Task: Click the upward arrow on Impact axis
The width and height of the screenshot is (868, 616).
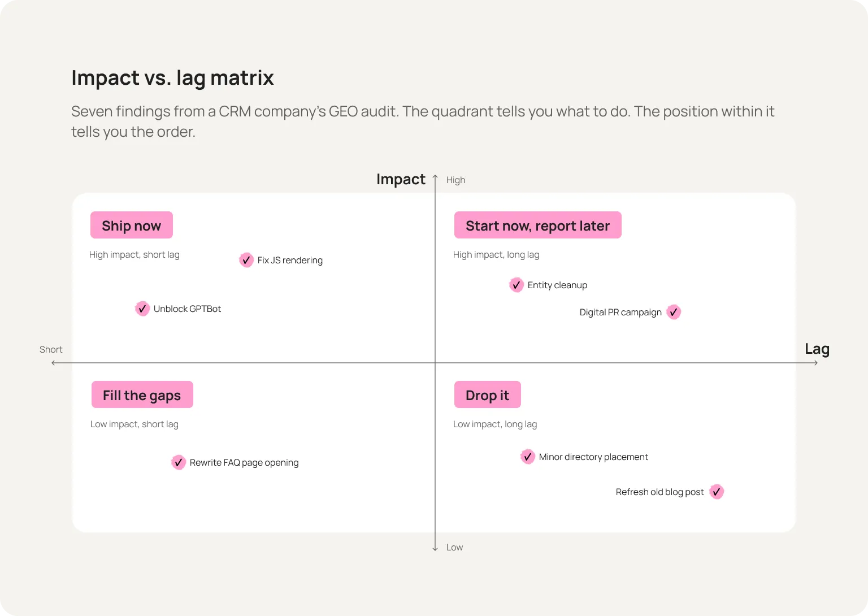Action: [435, 177]
